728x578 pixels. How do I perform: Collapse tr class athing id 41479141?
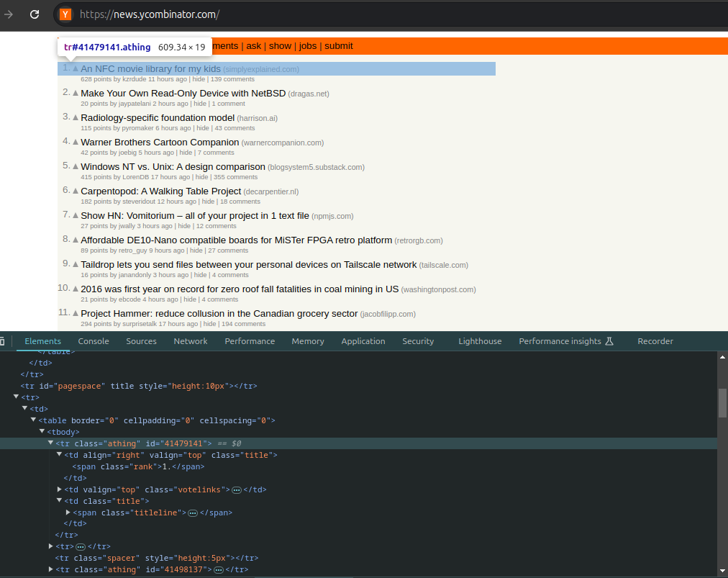point(50,443)
